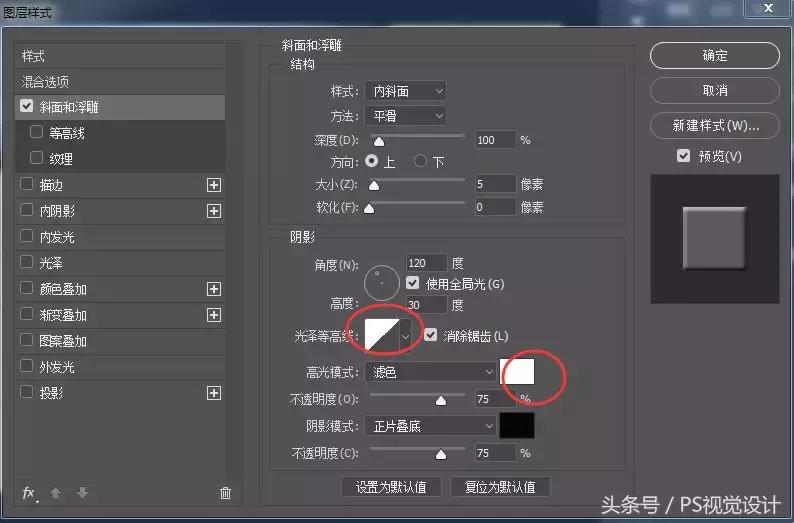Enable the 渐变叠加 checkbox
Image resolution: width=794 pixels, height=523 pixels.
point(26,313)
